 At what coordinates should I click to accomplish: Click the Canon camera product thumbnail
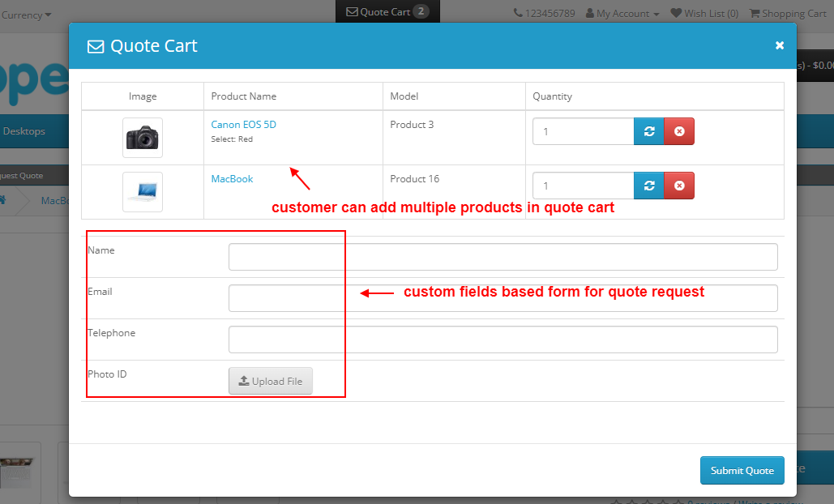point(142,137)
